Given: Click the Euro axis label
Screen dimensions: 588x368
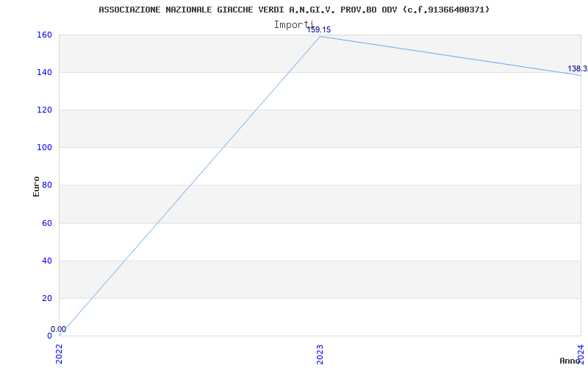Looking at the screenshot, I should pyautogui.click(x=36, y=186).
